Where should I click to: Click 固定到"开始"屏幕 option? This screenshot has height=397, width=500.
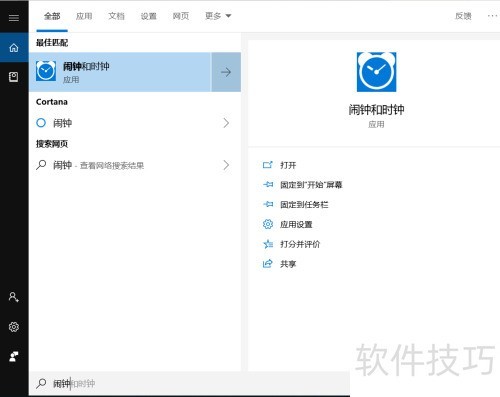(311, 185)
